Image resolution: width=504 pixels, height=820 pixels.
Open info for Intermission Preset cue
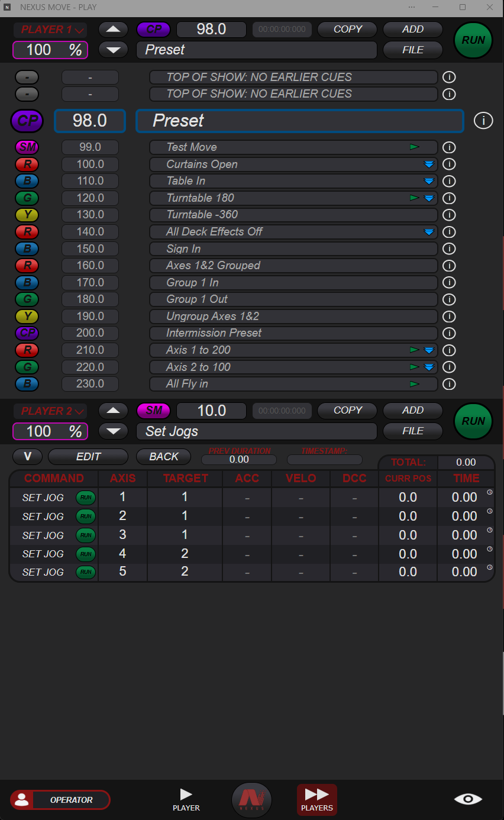click(449, 333)
